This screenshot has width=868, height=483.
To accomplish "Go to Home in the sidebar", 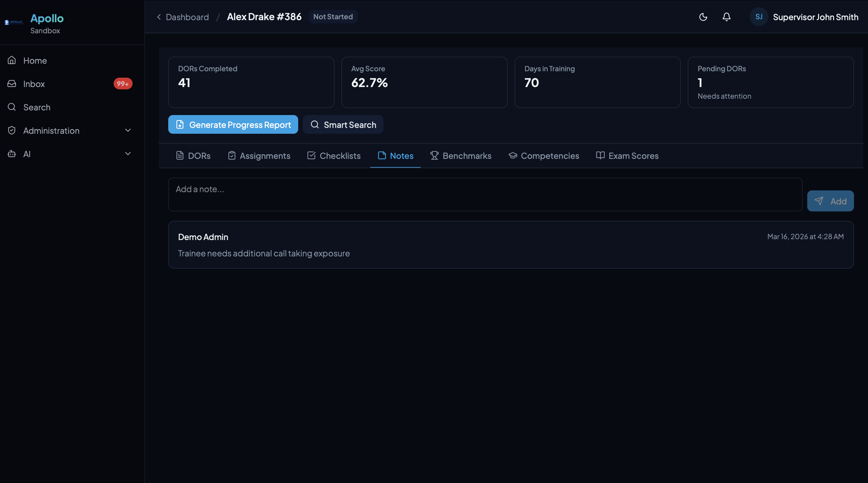I will (35, 61).
